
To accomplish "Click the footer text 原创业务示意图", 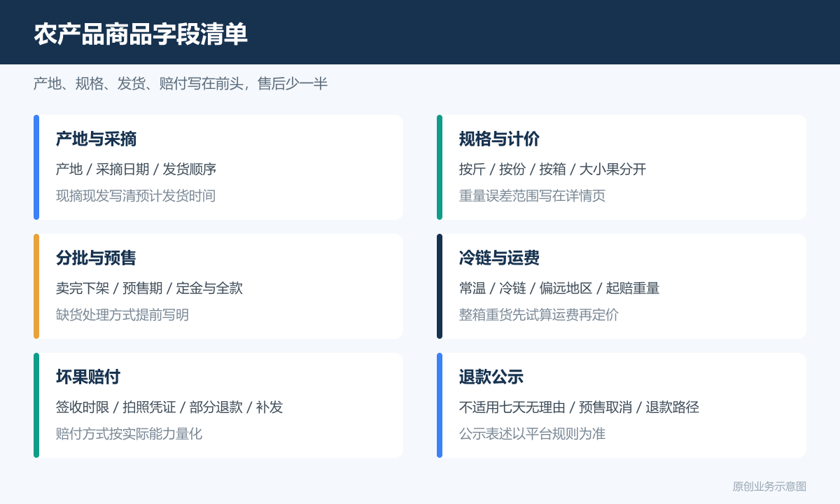I will pyautogui.click(x=769, y=486).
